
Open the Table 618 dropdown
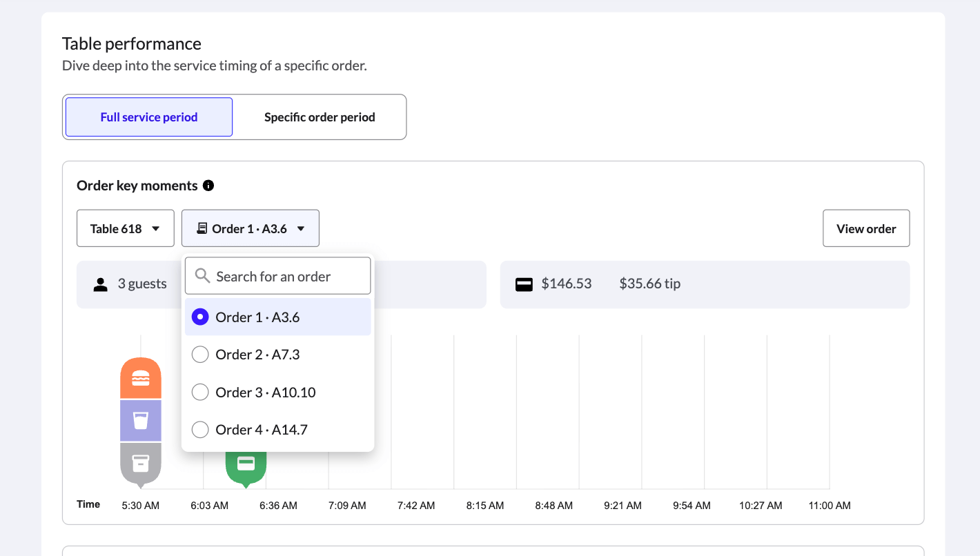coord(125,228)
